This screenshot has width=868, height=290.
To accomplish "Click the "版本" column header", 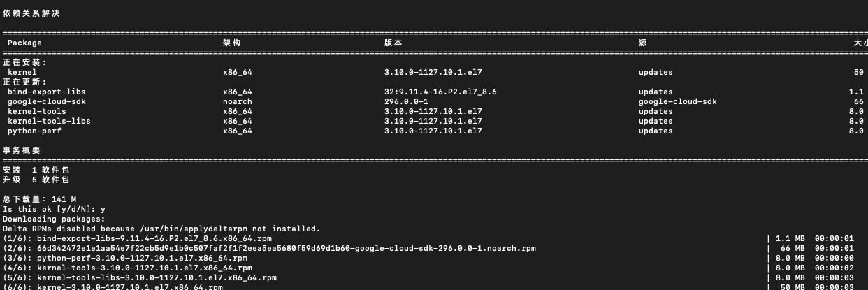I will click(393, 43).
